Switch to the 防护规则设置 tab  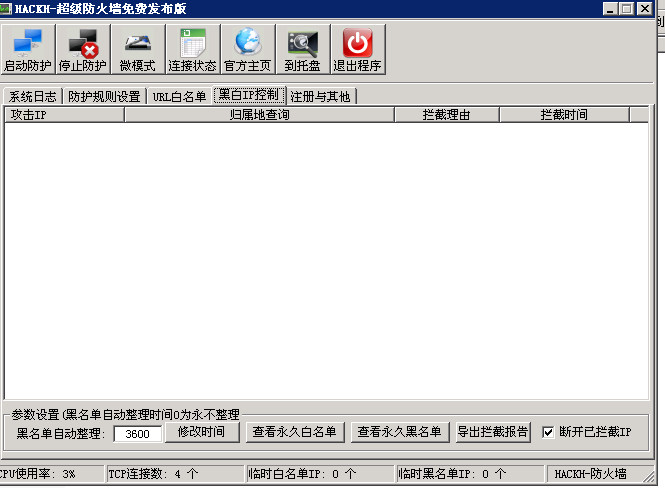click(104, 96)
